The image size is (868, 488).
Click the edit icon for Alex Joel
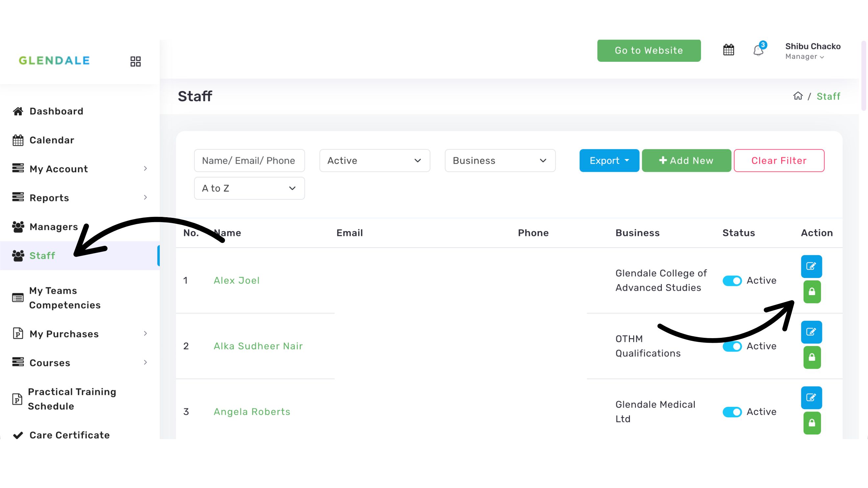pos(811,267)
